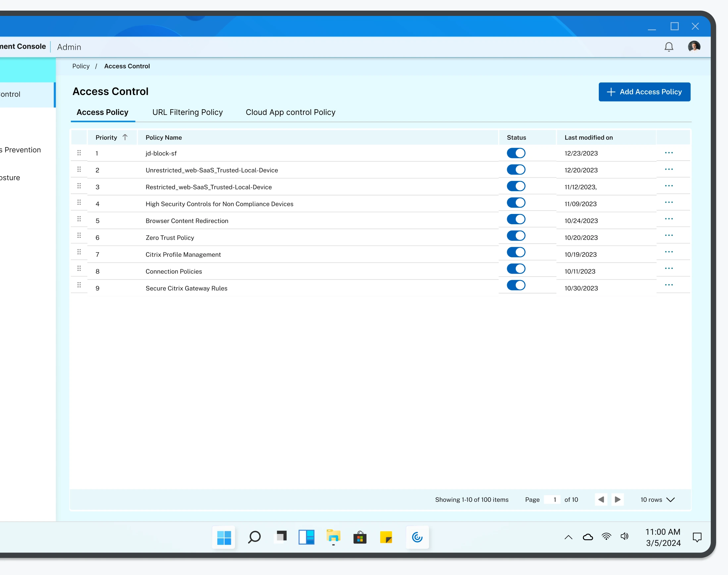Image resolution: width=728 pixels, height=575 pixels.
Task: Toggle status of Restricted_web-SaaS_Trusted-Local-Device
Action: pyautogui.click(x=516, y=186)
